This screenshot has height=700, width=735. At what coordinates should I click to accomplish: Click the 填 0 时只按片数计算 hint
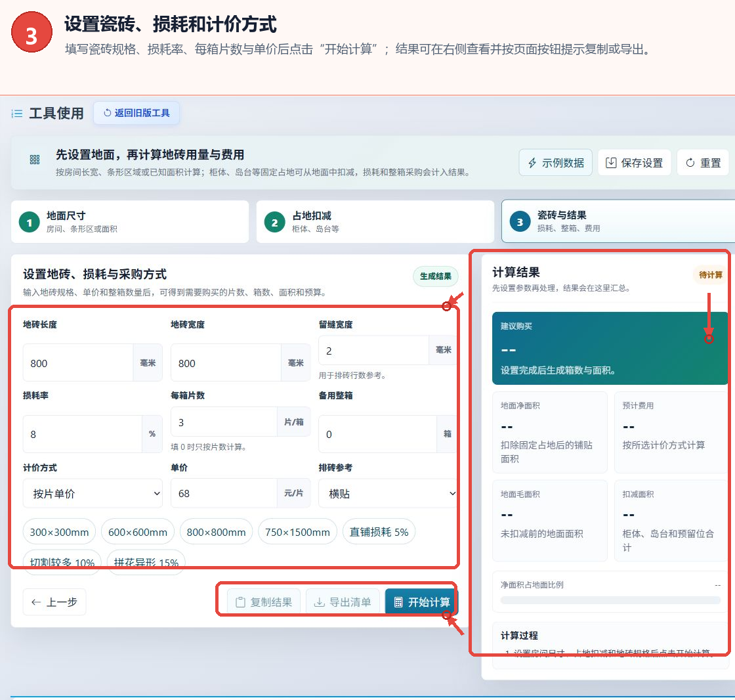209,447
